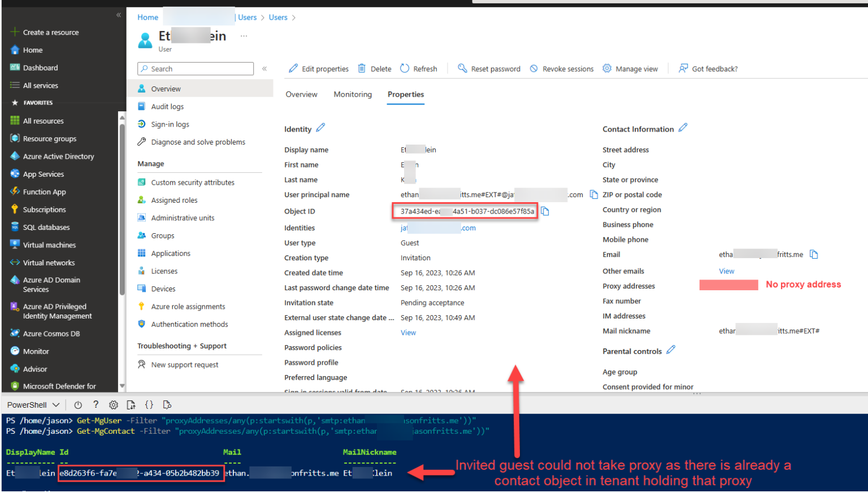The image size is (868, 493).
Task: Open the Sign-in logs menu entry
Action: 170,124
